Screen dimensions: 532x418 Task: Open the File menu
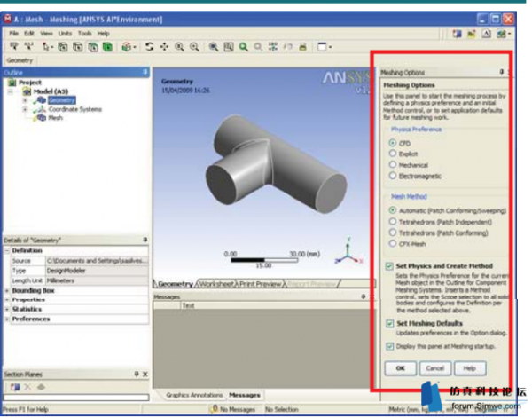coord(13,33)
